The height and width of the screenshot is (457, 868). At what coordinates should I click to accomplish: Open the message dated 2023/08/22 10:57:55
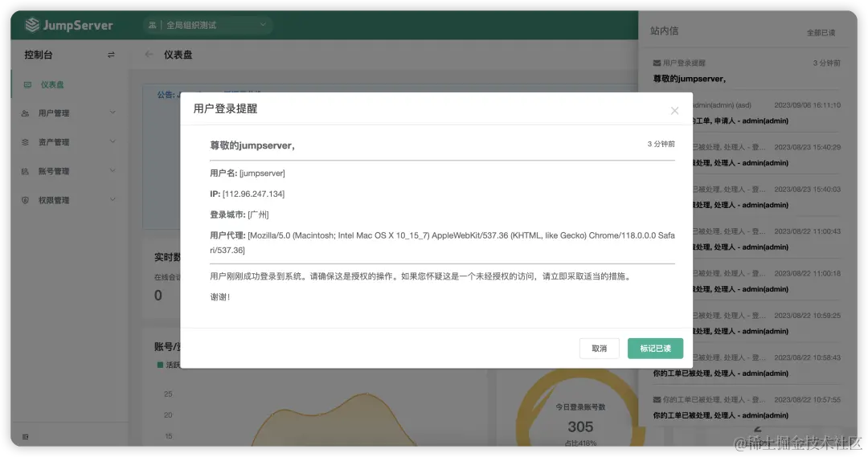pyautogui.click(x=746, y=407)
